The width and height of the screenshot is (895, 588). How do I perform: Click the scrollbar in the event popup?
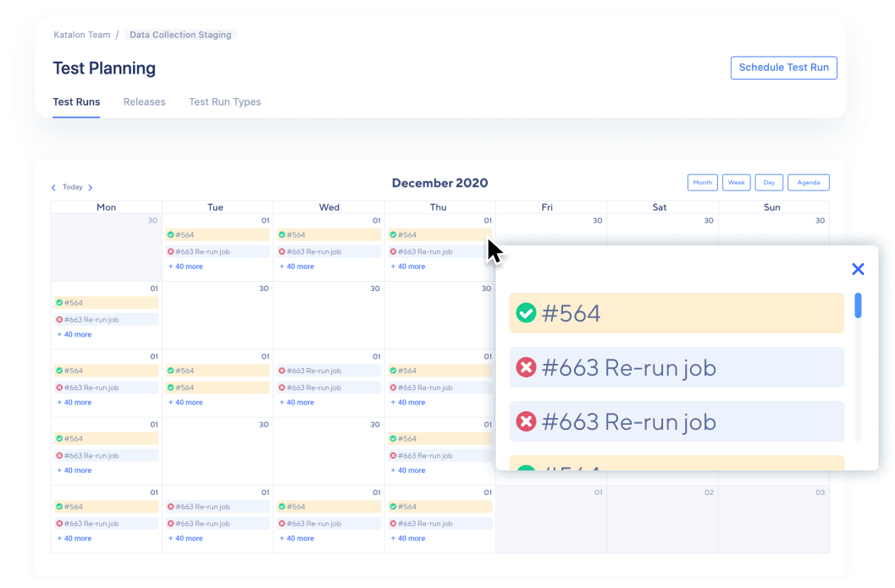pyautogui.click(x=858, y=309)
